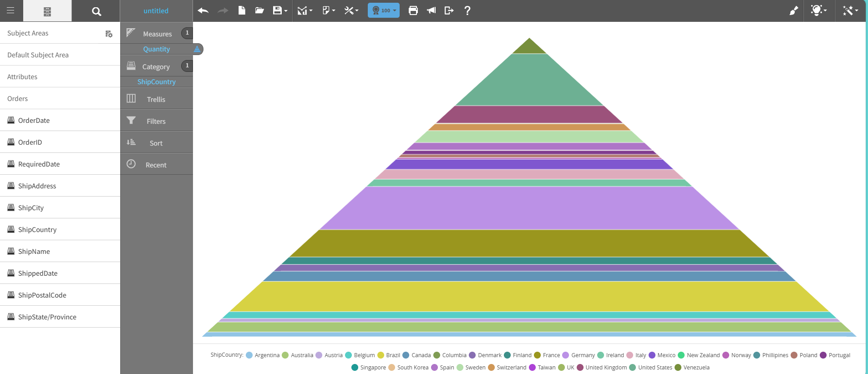
Task: Open the layout options dropdown
Action: point(329,10)
